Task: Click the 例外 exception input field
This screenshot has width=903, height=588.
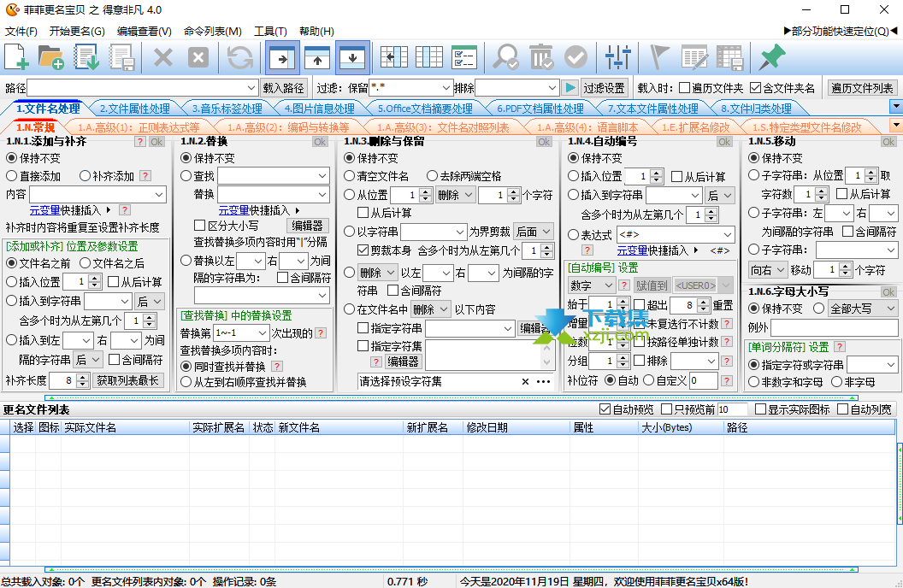Action: [x=834, y=327]
